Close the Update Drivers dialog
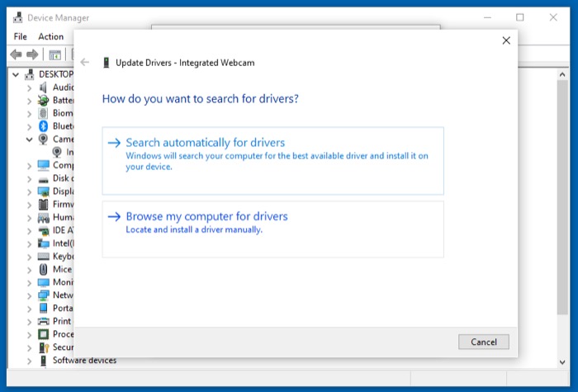The height and width of the screenshot is (392, 578). 506,40
